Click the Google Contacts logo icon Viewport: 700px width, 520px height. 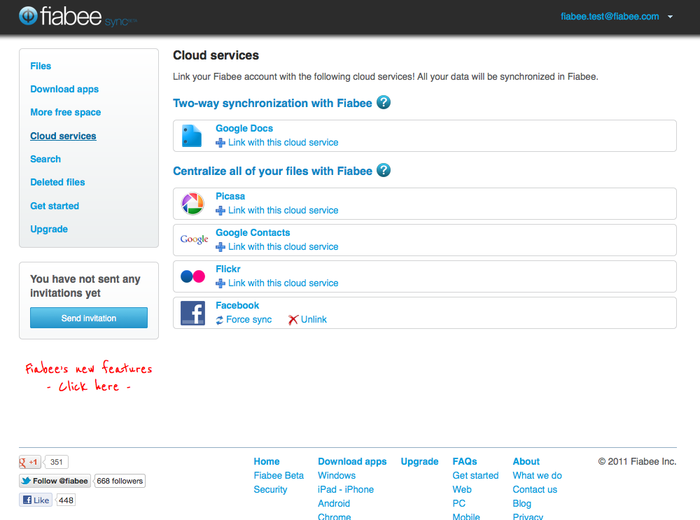pyautogui.click(x=194, y=240)
